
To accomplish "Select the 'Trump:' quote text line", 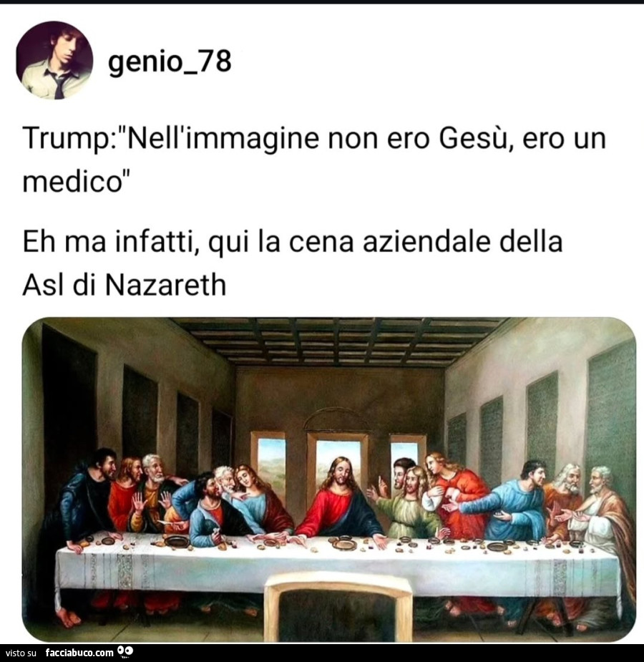I will pyautogui.click(x=314, y=139).
